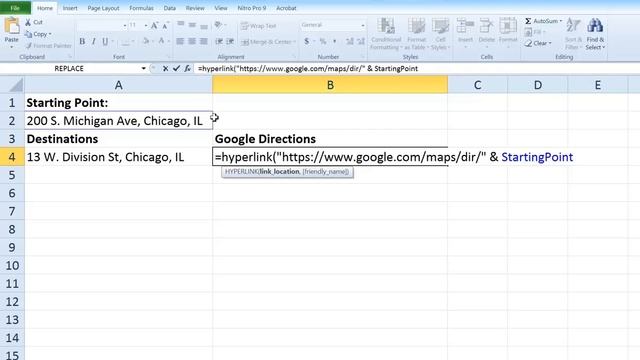Toggle Underline formatting
Viewport: 640px width, 360px height.
[x=105, y=41]
